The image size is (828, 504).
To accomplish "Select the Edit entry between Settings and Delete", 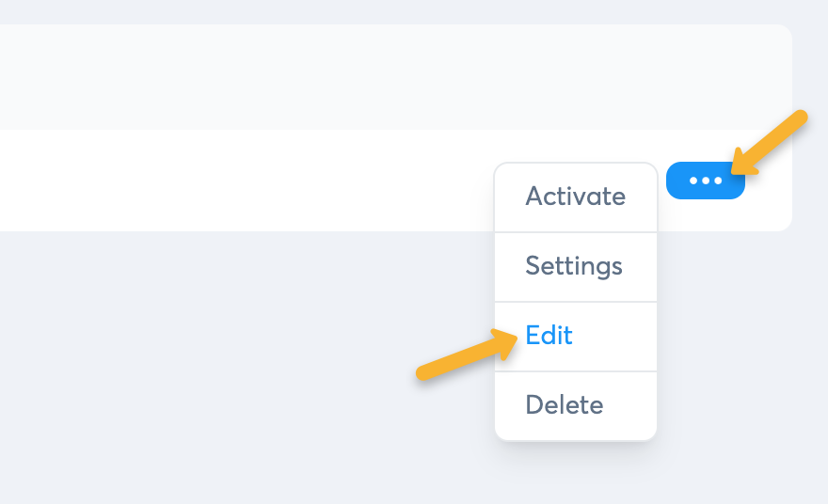I will (x=549, y=336).
